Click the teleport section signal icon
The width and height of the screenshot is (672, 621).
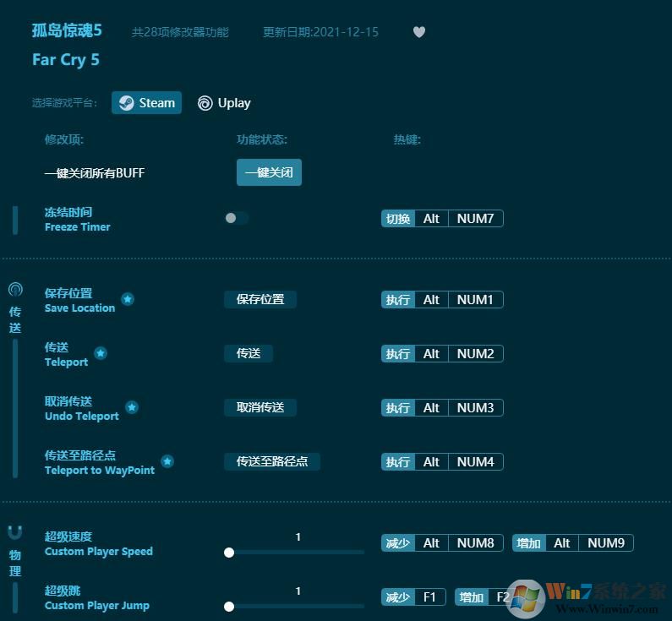tap(15, 290)
